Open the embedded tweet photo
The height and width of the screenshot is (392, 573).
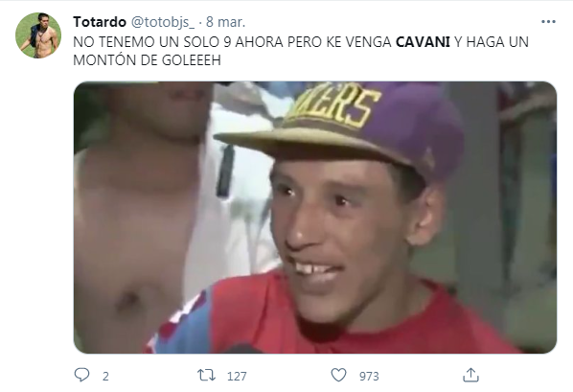click(315, 218)
